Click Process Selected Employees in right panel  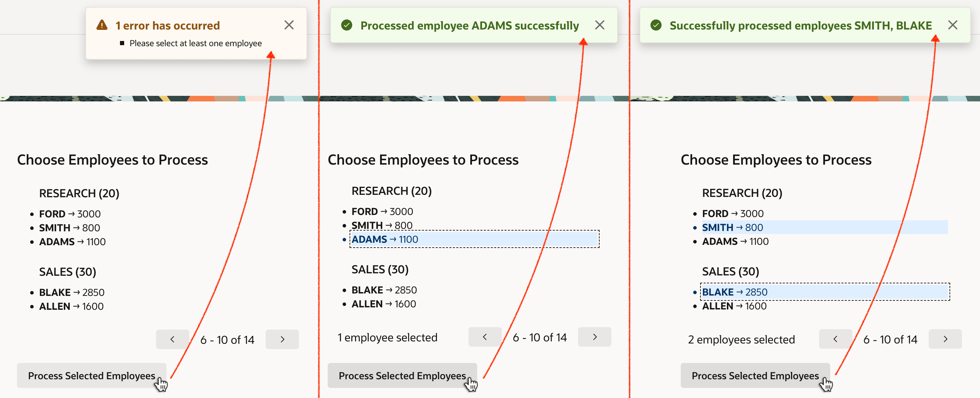click(x=755, y=375)
